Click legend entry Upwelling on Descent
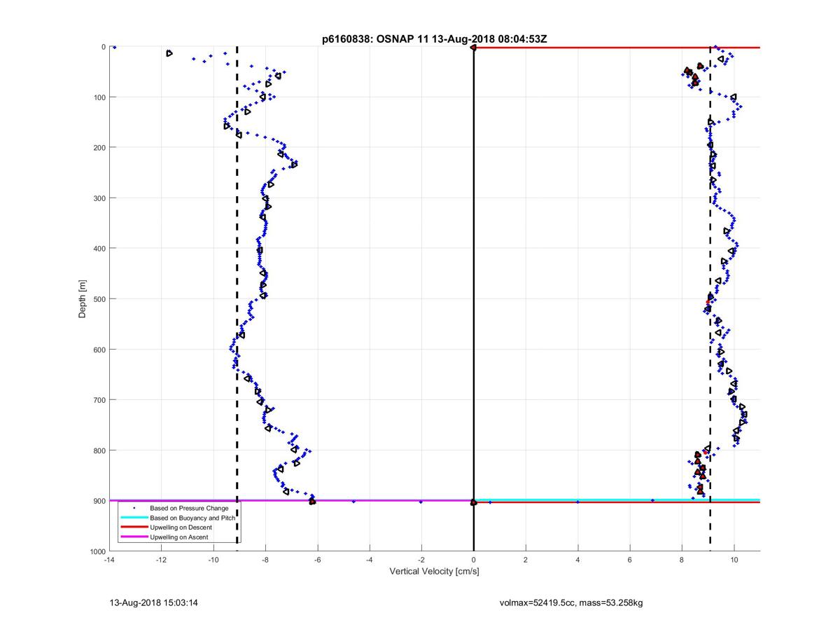Image resolution: width=840 pixels, height=620 pixels. click(181, 527)
